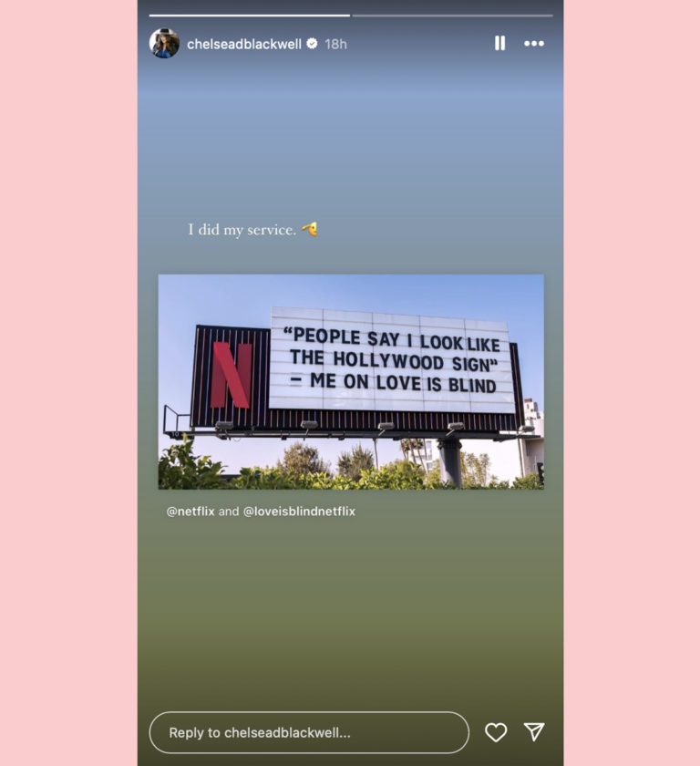
Task: Click the 18h timestamp
Action: tap(335, 45)
